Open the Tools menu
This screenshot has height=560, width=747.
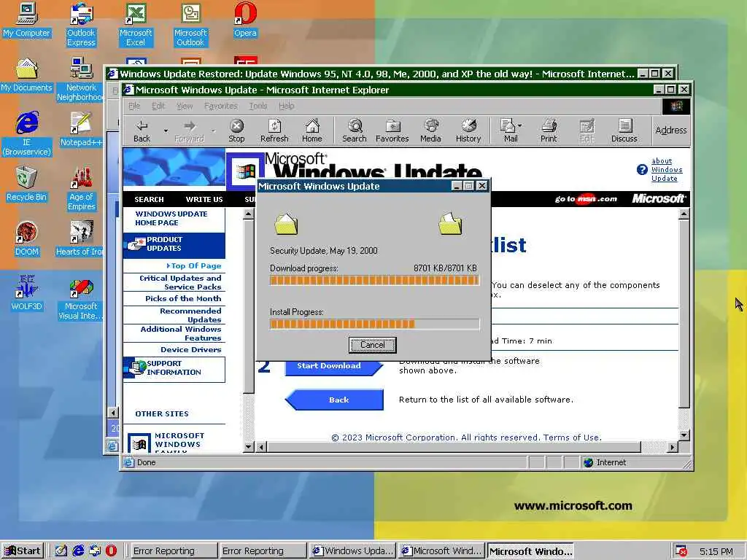[258, 106]
